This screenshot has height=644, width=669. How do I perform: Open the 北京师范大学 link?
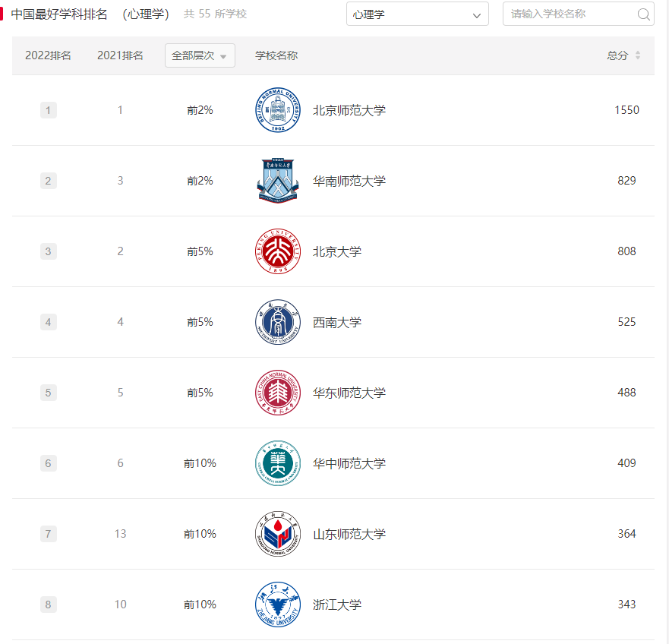[349, 111]
